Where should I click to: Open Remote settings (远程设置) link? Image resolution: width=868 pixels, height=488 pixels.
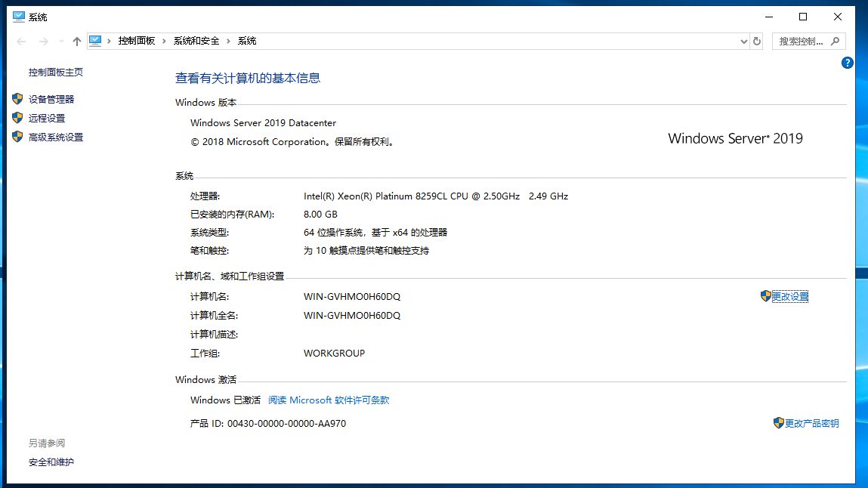pyautogui.click(x=47, y=118)
